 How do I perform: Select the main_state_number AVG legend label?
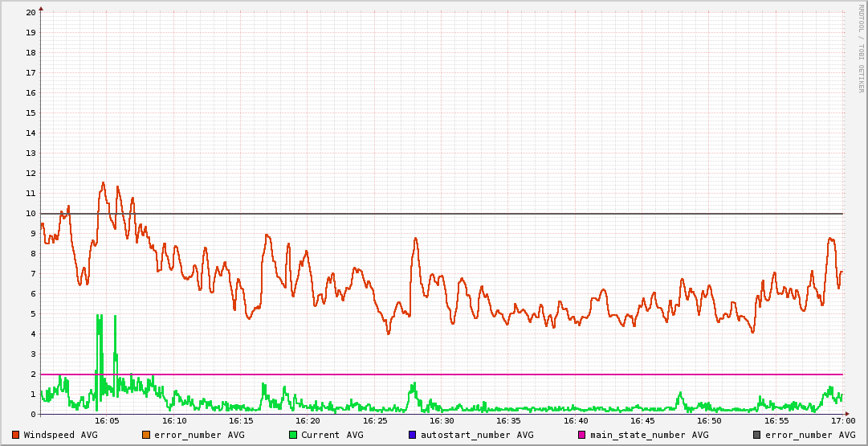649,435
